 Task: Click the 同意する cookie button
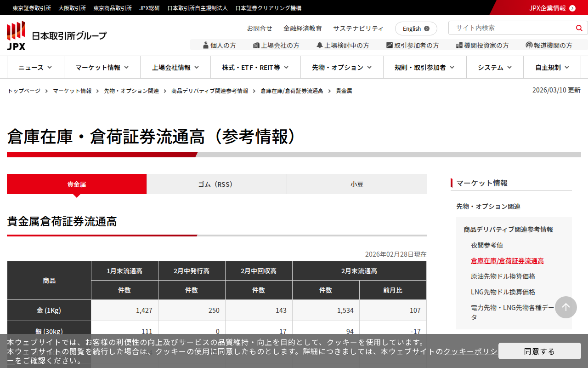click(x=539, y=351)
